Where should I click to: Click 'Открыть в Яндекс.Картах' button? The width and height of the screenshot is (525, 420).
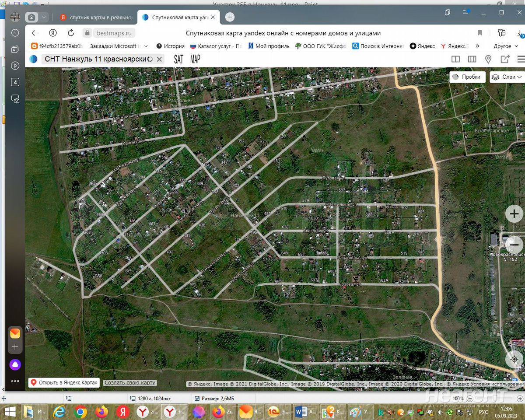coord(64,382)
